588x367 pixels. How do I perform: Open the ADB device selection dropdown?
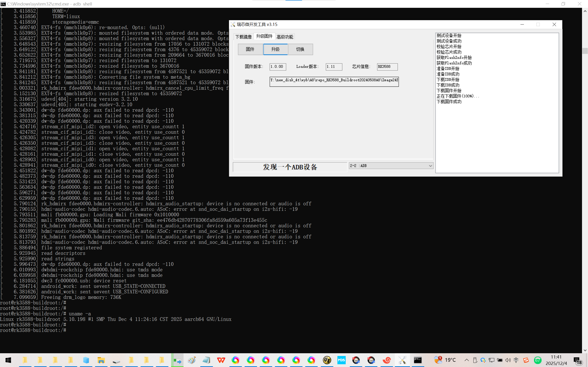coord(390,165)
